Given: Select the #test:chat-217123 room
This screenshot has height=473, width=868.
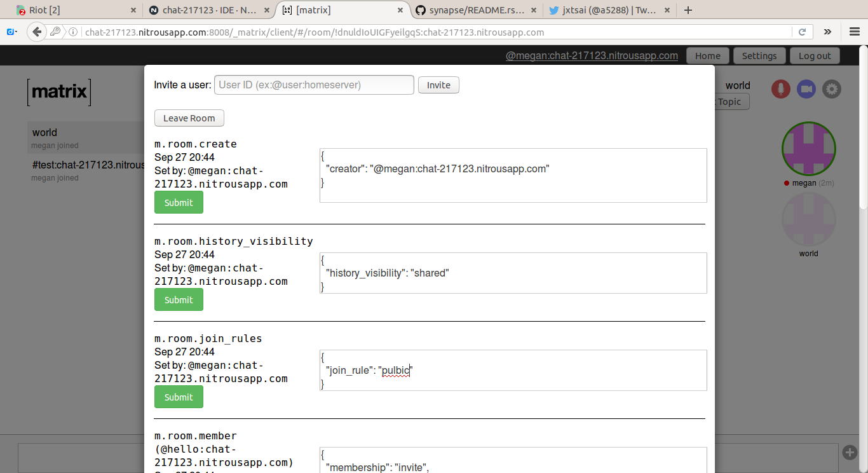Looking at the screenshot, I should click(x=86, y=170).
